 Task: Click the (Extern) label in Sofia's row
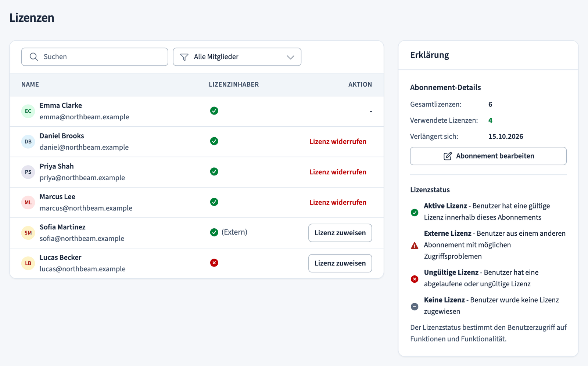pyautogui.click(x=234, y=232)
